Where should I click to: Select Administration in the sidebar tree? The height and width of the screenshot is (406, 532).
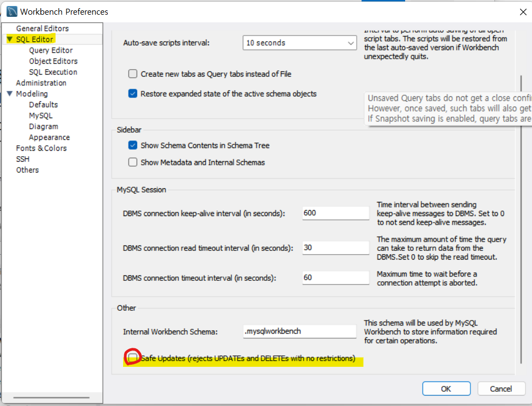[x=41, y=83]
